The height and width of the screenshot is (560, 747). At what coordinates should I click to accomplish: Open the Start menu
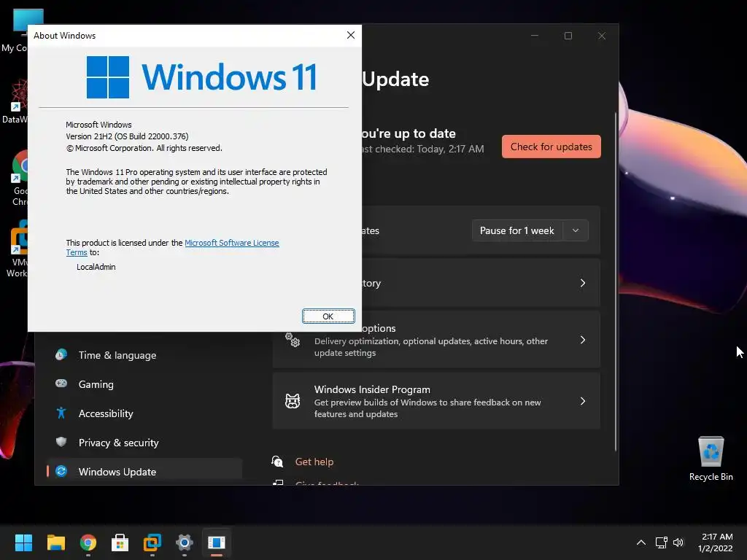pos(23,542)
